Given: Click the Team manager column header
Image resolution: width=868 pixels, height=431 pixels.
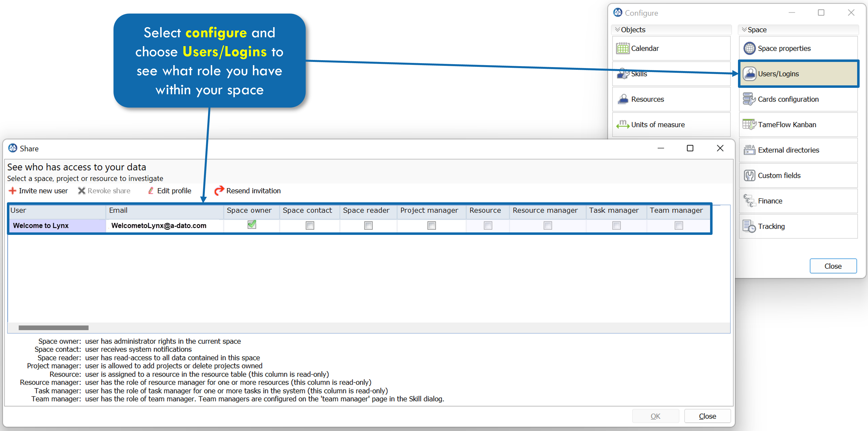Looking at the screenshot, I should point(679,211).
